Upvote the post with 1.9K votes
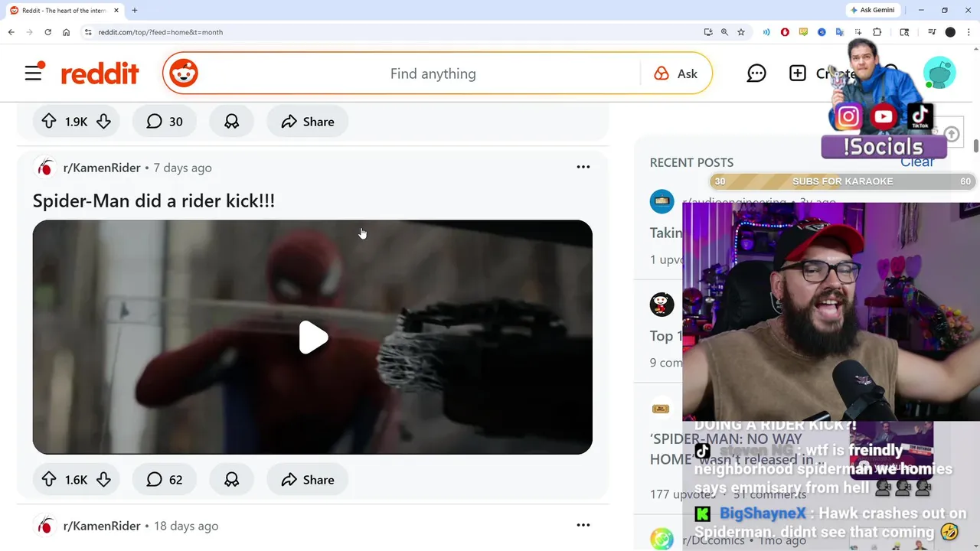 tap(49, 122)
